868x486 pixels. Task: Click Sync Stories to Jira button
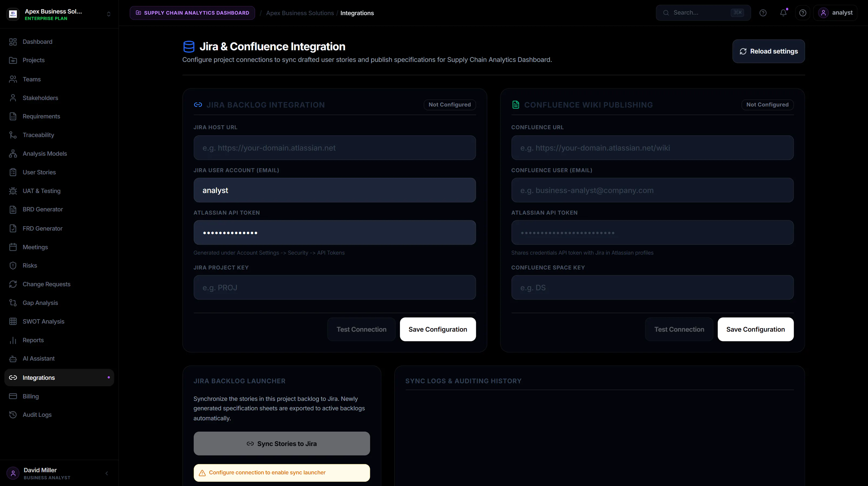point(282,444)
